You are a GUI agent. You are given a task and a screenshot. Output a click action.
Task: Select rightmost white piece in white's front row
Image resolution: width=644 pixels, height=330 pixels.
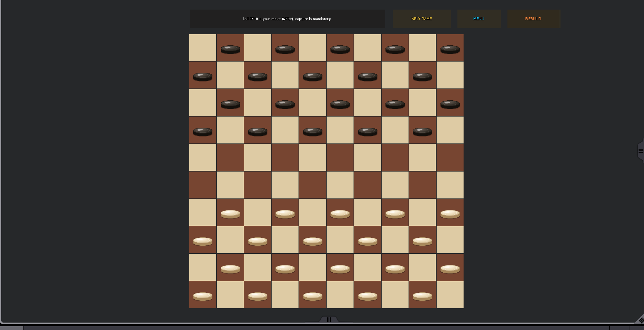click(x=450, y=214)
